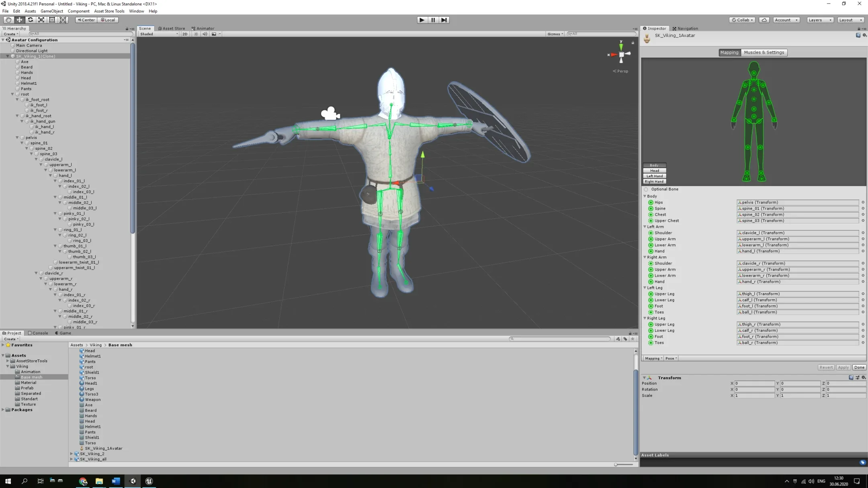
Task: Click the Project panel search field
Action: (560, 339)
